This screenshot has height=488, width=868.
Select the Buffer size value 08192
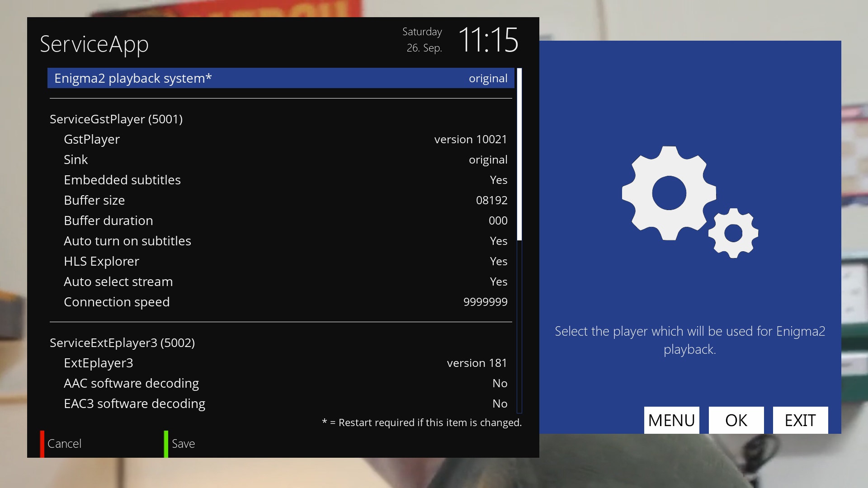(x=491, y=200)
